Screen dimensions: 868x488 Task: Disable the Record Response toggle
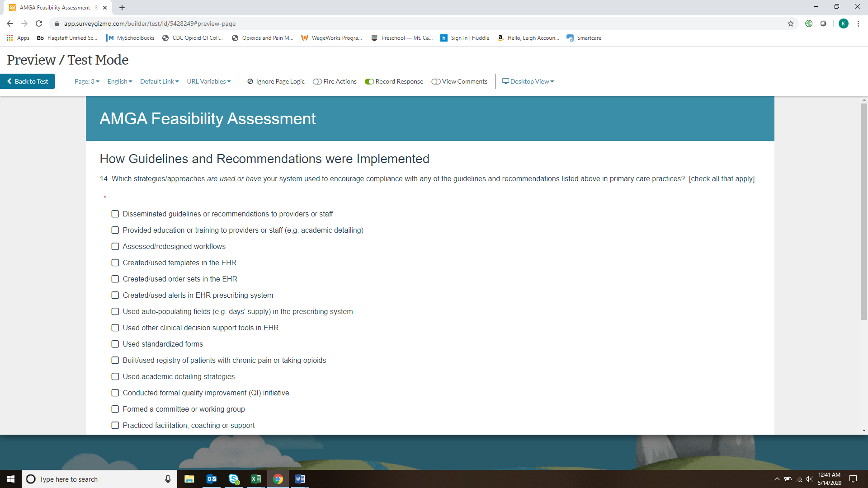(369, 82)
